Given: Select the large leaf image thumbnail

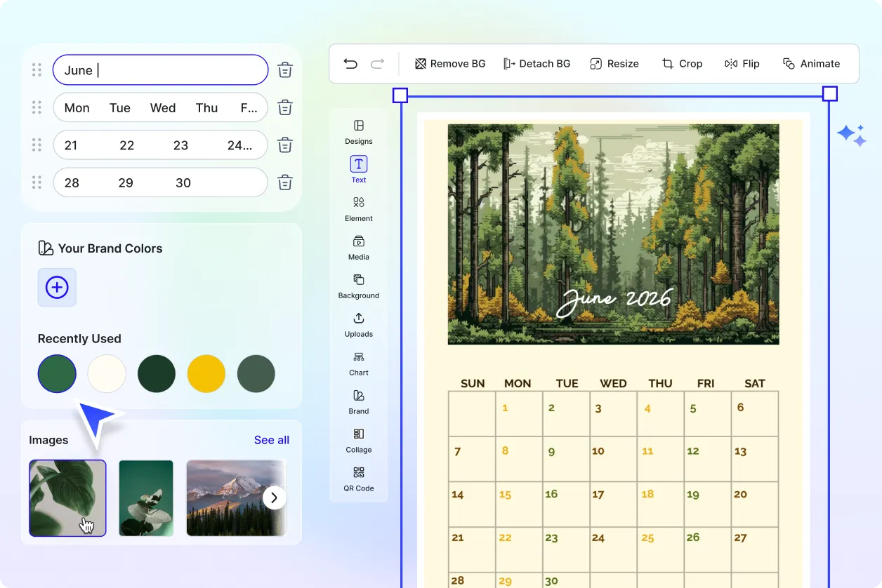Looking at the screenshot, I should (x=67, y=498).
